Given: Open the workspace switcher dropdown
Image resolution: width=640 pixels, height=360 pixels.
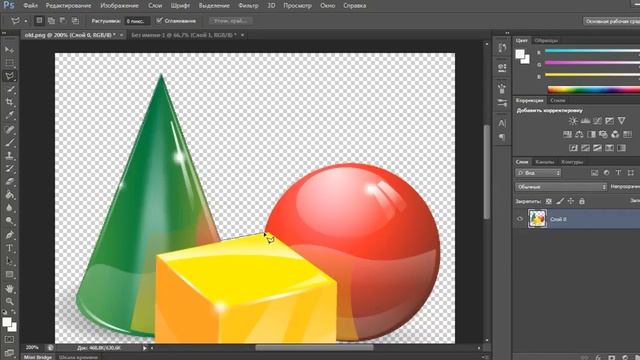Looking at the screenshot, I should point(611,21).
